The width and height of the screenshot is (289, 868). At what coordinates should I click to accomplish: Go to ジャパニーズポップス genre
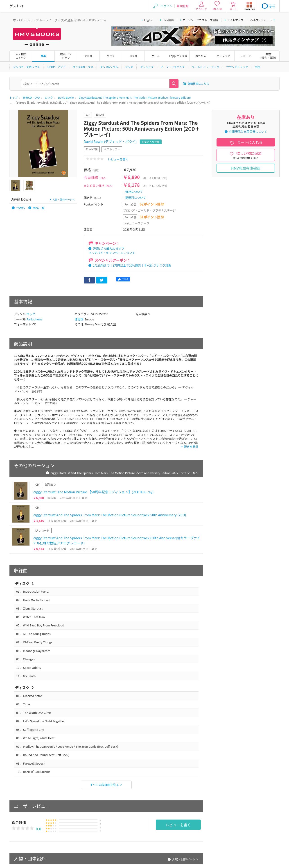pyautogui.click(x=26, y=67)
